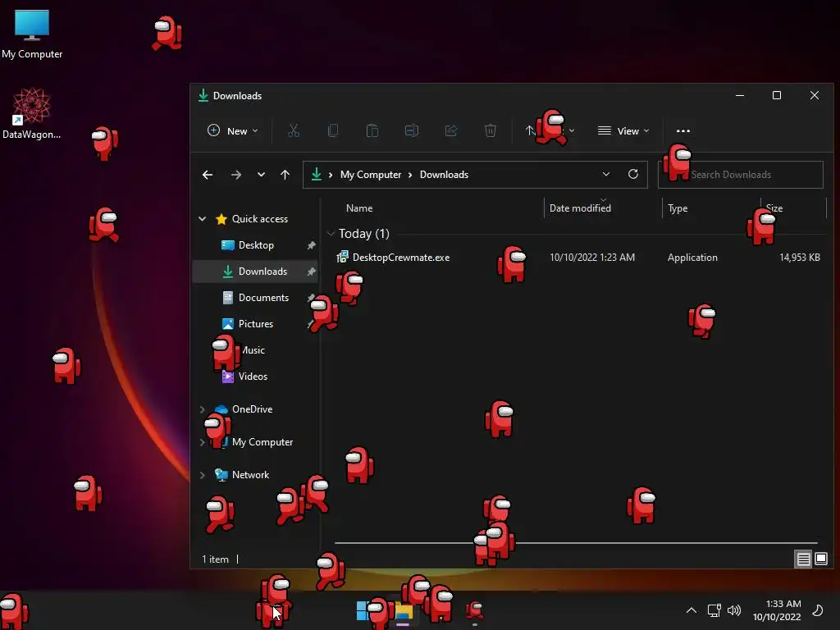
Task: Click the 14,953 KB size cell
Action: (x=799, y=258)
